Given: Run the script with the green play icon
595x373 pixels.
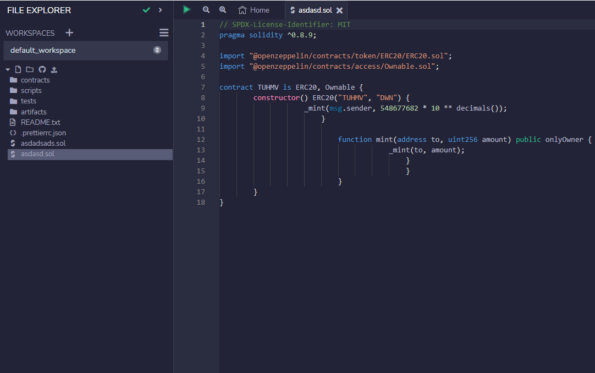Looking at the screenshot, I should (186, 9).
